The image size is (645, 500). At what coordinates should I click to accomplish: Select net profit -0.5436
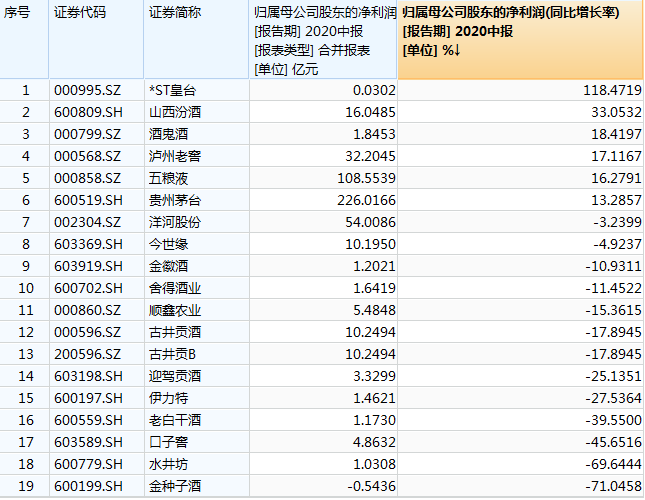pyautogui.click(x=371, y=486)
